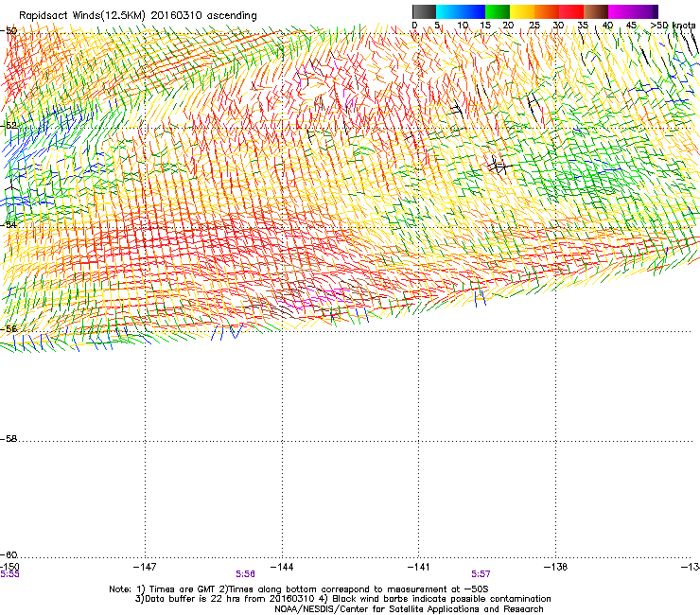Viewport: 700px width, 615px height.
Task: Click the -58 latitude axis label
Action: [9, 439]
